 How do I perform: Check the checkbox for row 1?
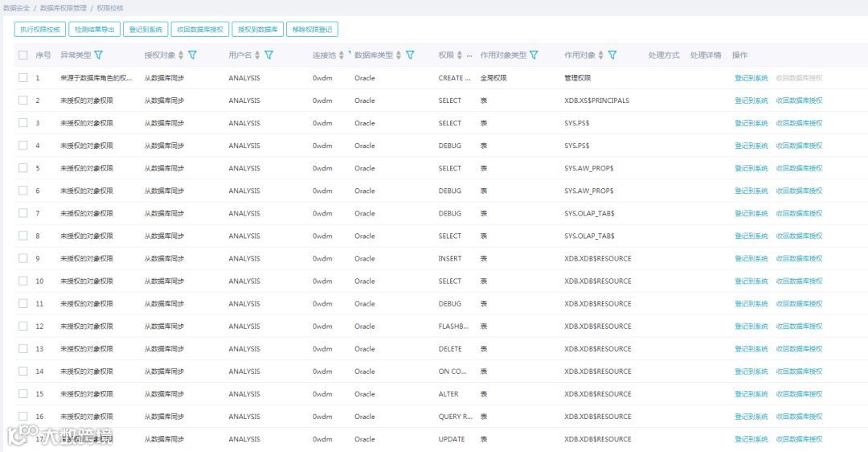[23, 77]
